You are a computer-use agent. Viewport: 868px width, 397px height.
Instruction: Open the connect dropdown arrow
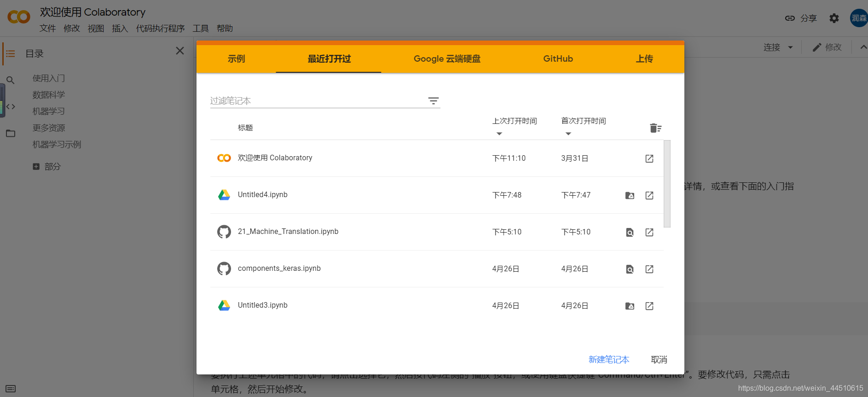[x=790, y=47]
